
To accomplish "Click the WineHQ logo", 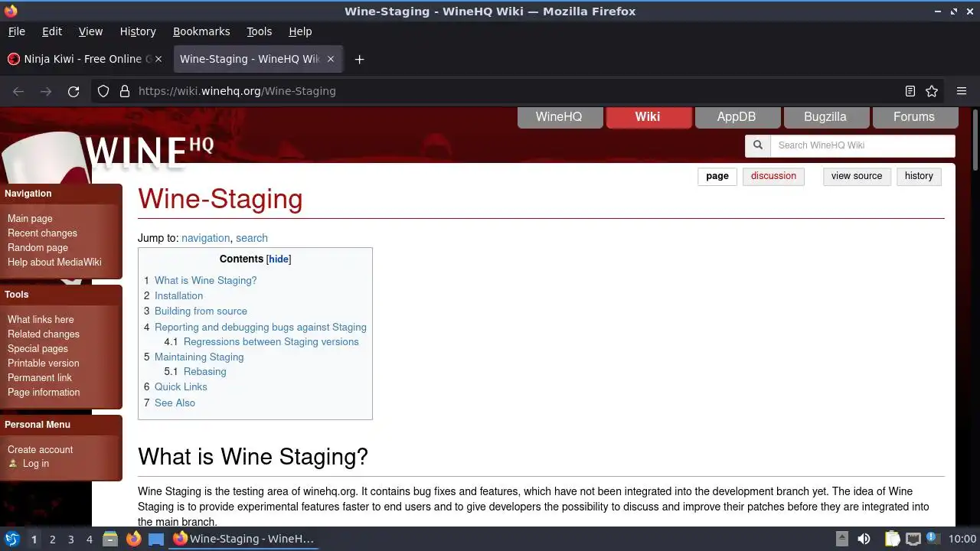I will [x=149, y=153].
